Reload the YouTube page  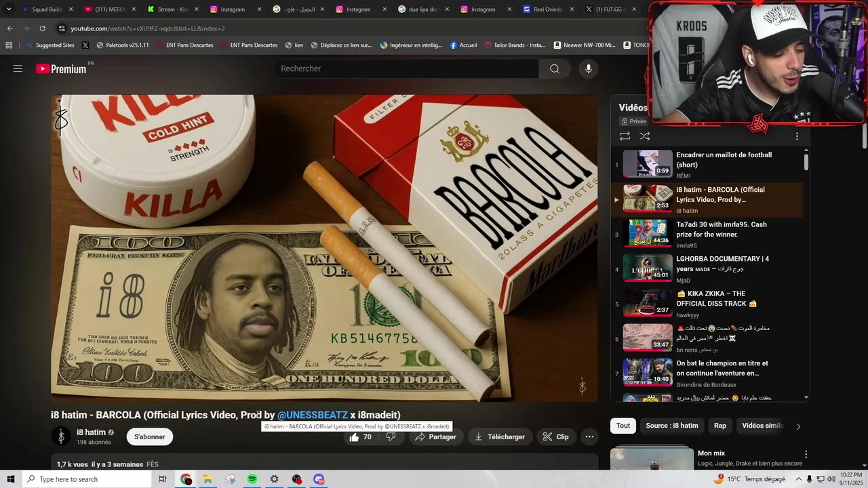click(42, 28)
